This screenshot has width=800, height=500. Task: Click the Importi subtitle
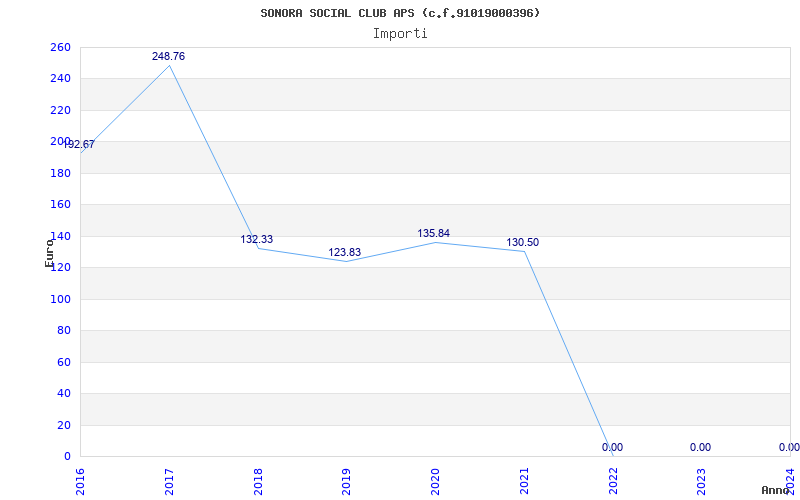400,34
